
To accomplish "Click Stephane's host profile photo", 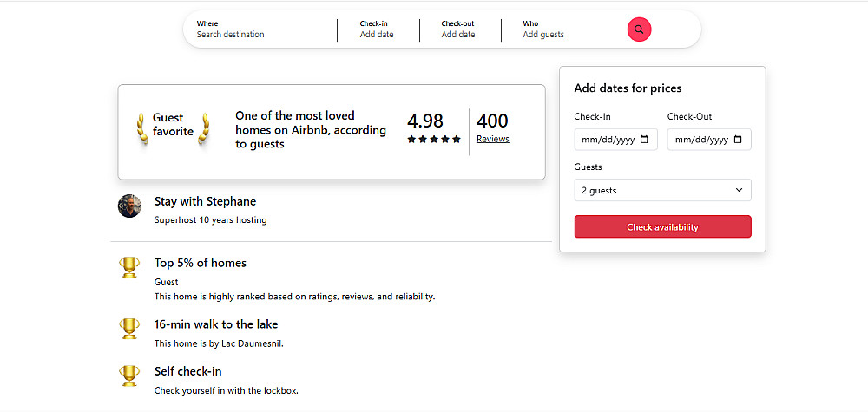I will click(129, 206).
